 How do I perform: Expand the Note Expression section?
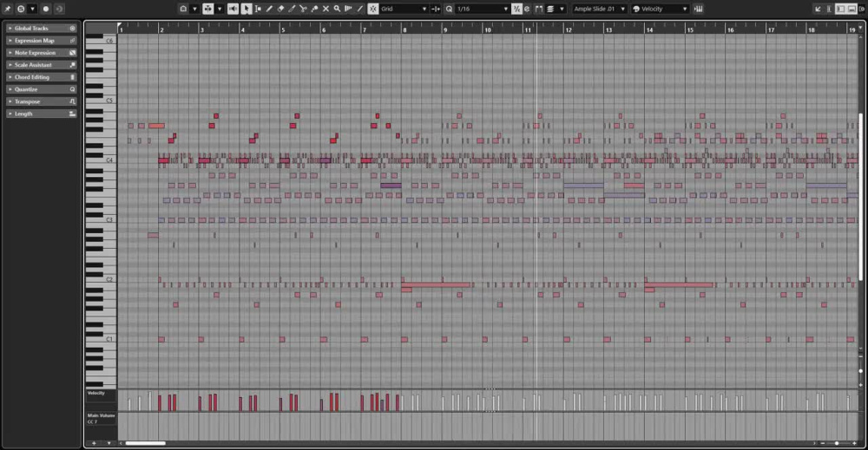(42, 53)
